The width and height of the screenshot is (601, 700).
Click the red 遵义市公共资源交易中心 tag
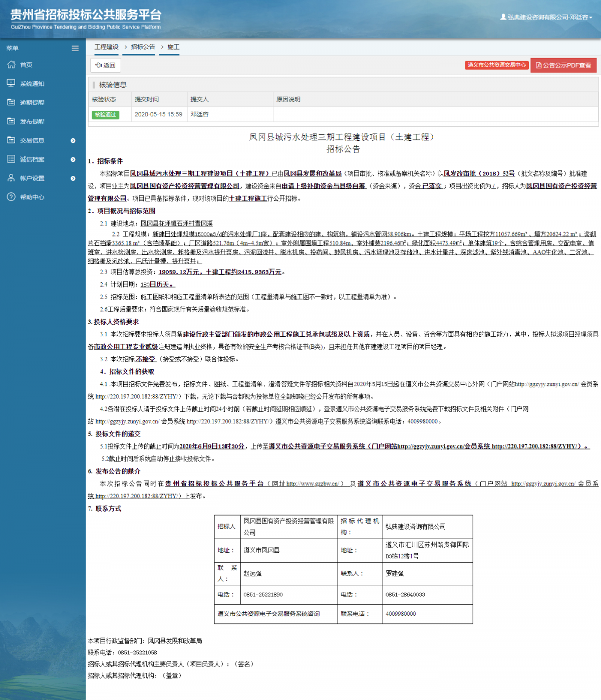(496, 65)
